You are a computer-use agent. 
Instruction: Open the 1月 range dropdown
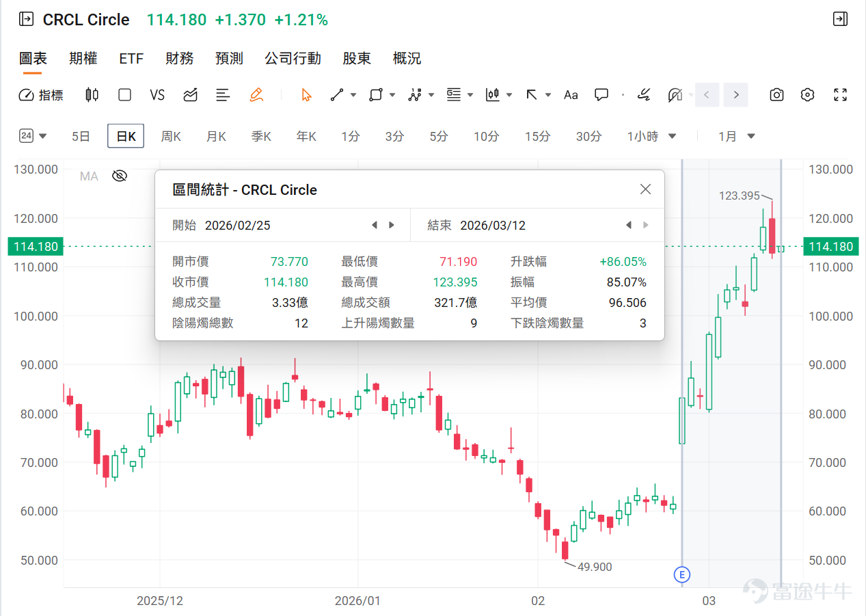tap(737, 137)
